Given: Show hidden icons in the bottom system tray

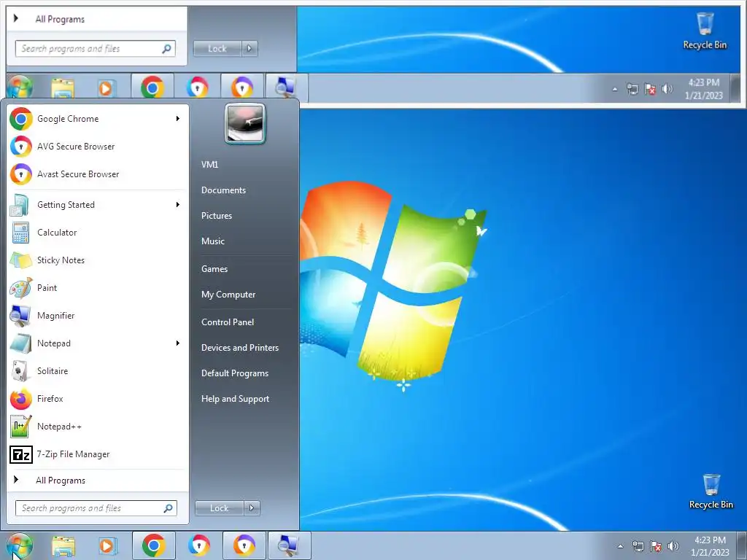Looking at the screenshot, I should coord(620,546).
